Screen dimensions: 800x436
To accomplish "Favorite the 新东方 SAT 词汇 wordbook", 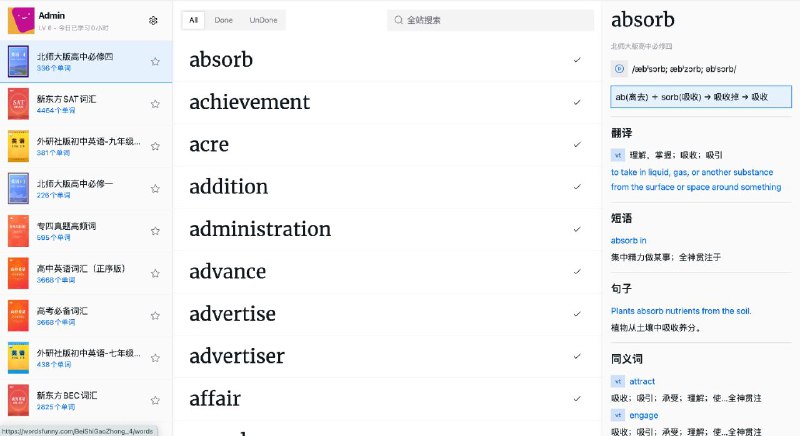I will pos(155,103).
